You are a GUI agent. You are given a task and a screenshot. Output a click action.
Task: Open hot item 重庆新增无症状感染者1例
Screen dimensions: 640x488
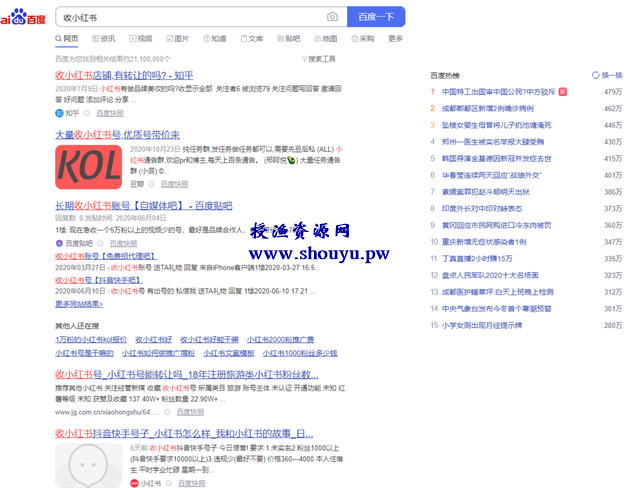484,242
